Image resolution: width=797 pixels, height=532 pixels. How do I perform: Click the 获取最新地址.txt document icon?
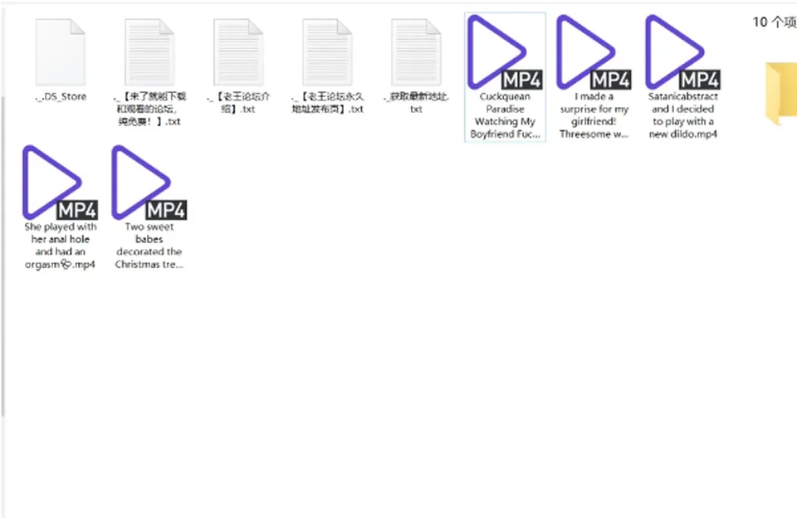(416, 51)
